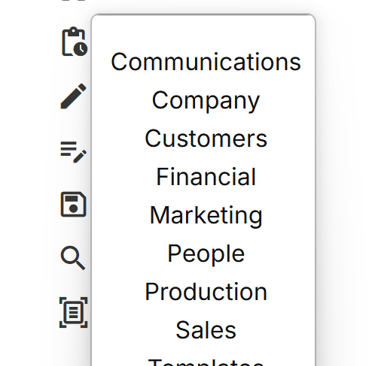Open the edit list lines-and-pencil icon
The image size is (375, 366).
coord(73,152)
